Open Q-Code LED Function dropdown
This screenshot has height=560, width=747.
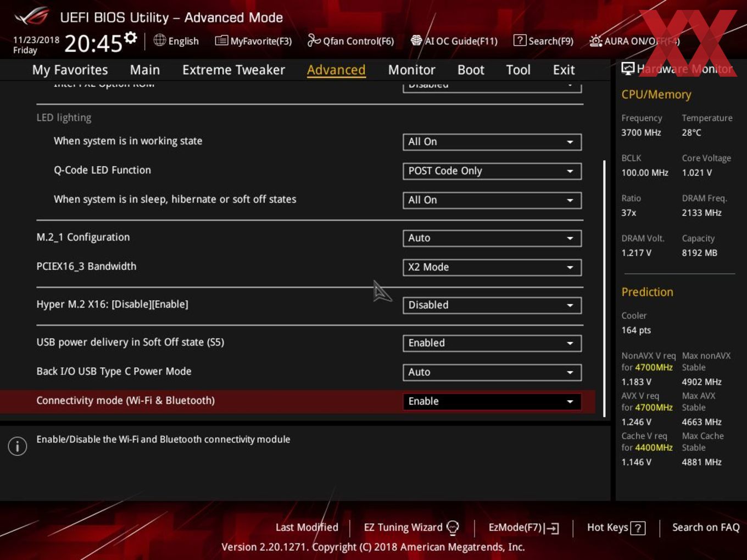click(x=492, y=171)
